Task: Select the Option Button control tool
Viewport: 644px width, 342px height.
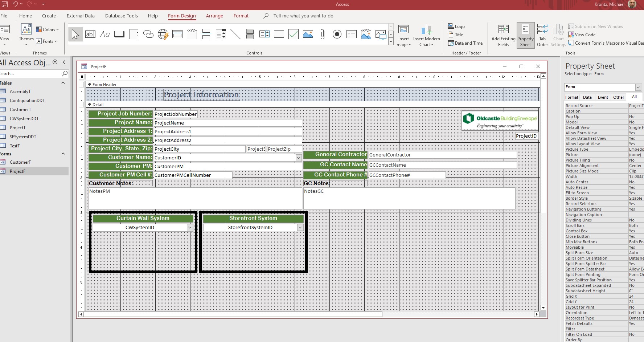Action: coord(337,34)
